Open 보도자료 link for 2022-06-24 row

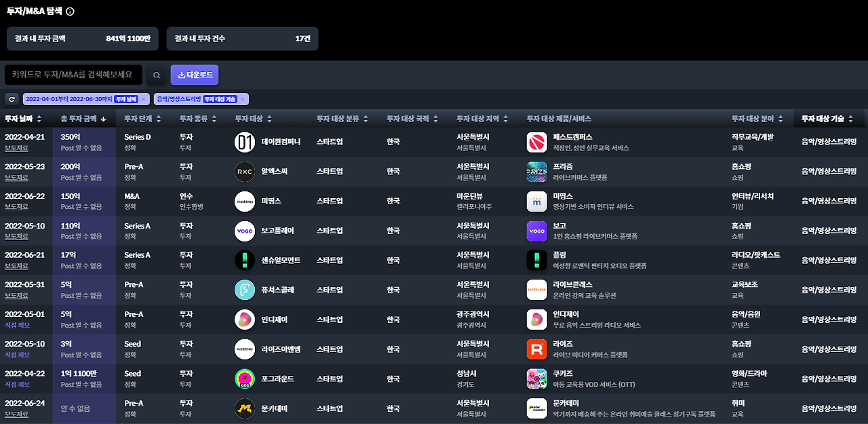(x=16, y=414)
